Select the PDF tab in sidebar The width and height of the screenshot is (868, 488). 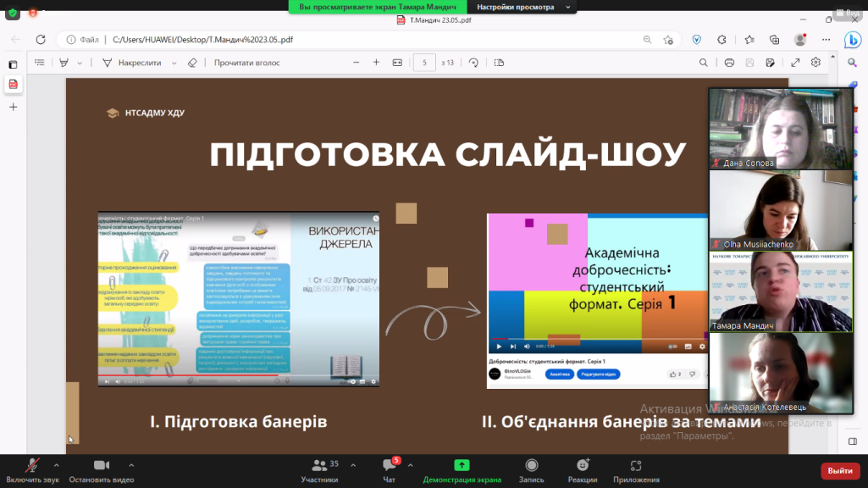tap(14, 84)
